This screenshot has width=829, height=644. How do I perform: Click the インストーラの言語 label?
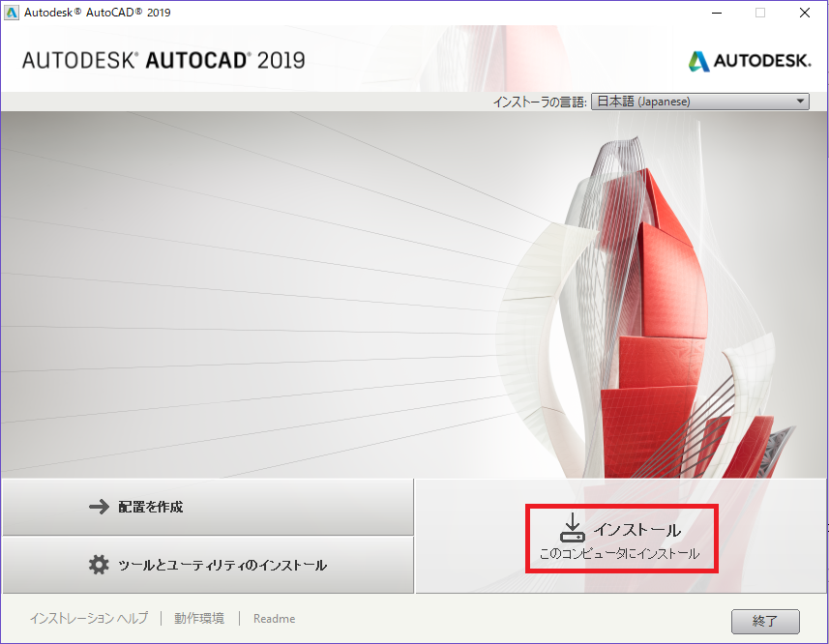[539, 102]
